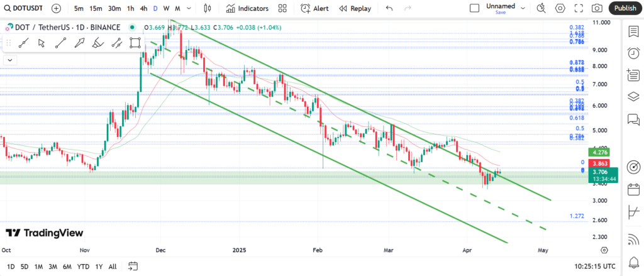Open Alerts alarm clock in right sidebar
This screenshot has width=644, height=276.
633,53
